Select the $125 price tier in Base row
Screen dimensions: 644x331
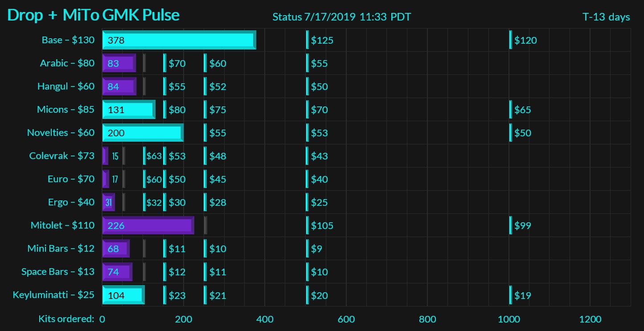point(321,41)
